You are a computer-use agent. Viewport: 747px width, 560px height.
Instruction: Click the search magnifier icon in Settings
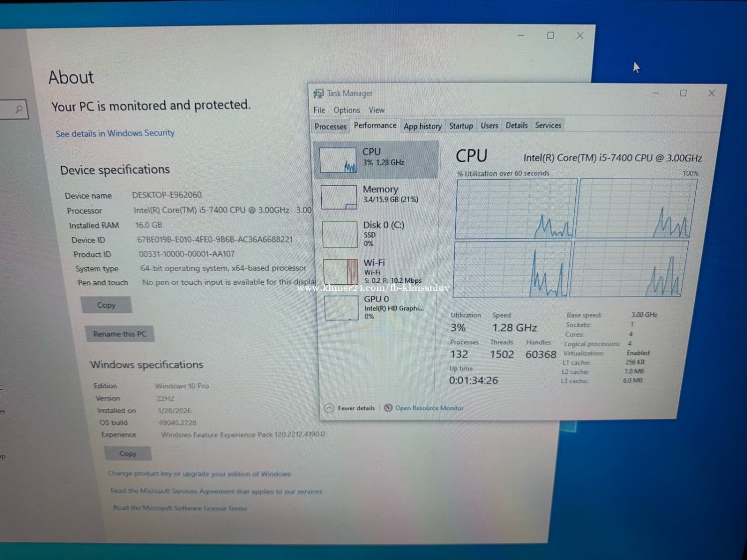tap(19, 109)
